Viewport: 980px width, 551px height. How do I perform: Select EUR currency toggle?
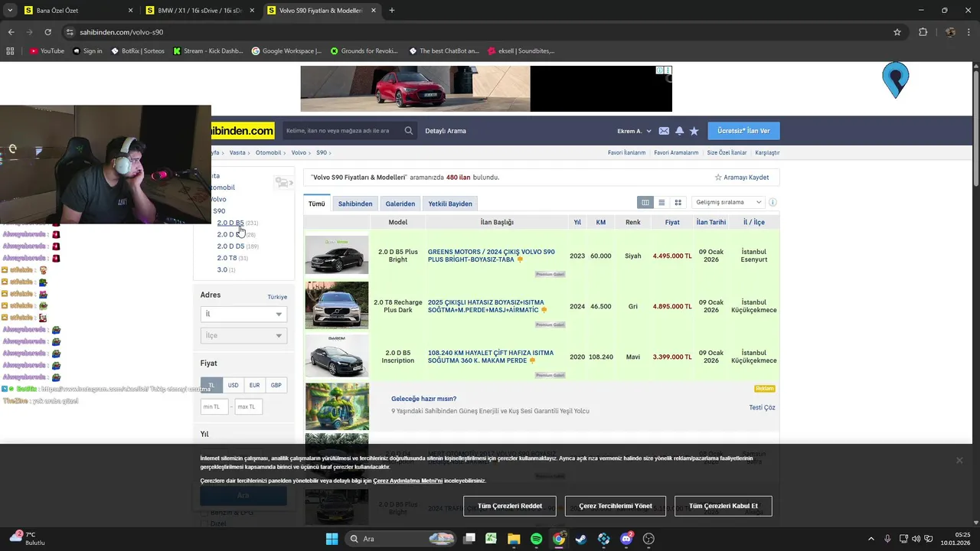click(x=254, y=385)
